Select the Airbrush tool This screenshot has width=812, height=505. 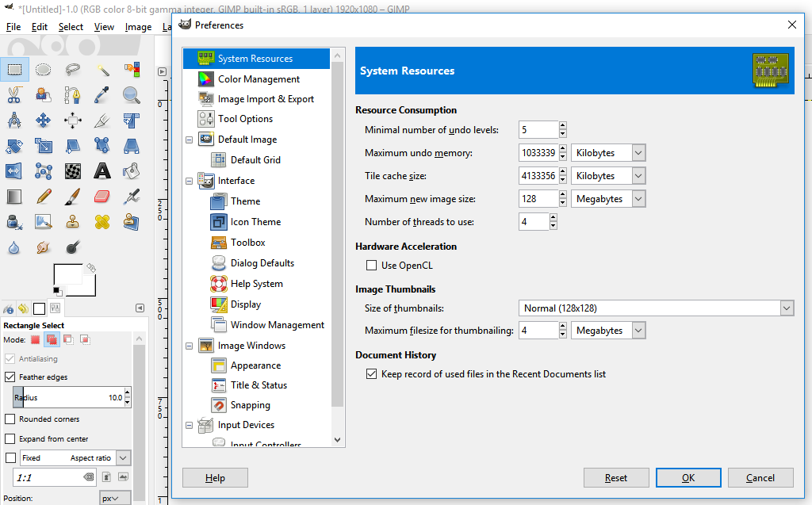[x=132, y=197]
